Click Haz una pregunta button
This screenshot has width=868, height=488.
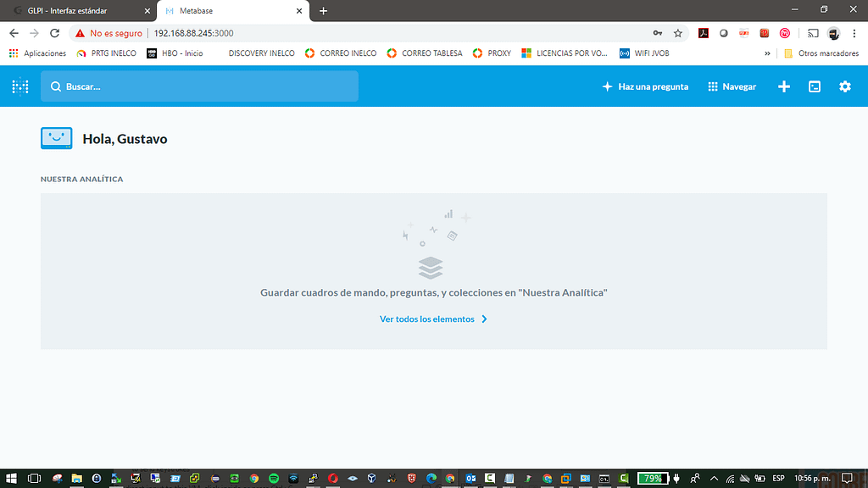coord(645,86)
